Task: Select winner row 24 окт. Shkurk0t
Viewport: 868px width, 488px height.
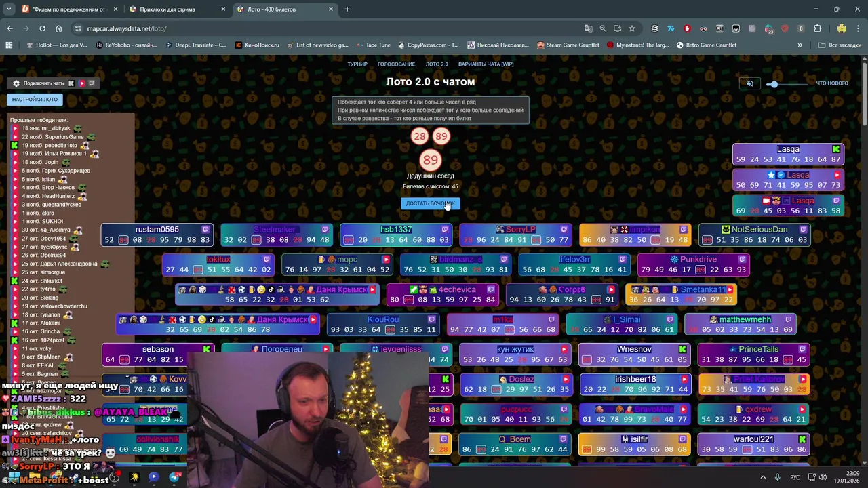Action: (42, 281)
